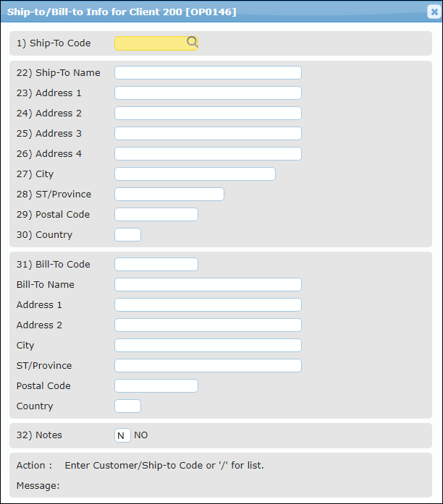Image resolution: width=443 pixels, height=504 pixels.
Task: Click the Bill-To Name field
Action: (x=208, y=284)
